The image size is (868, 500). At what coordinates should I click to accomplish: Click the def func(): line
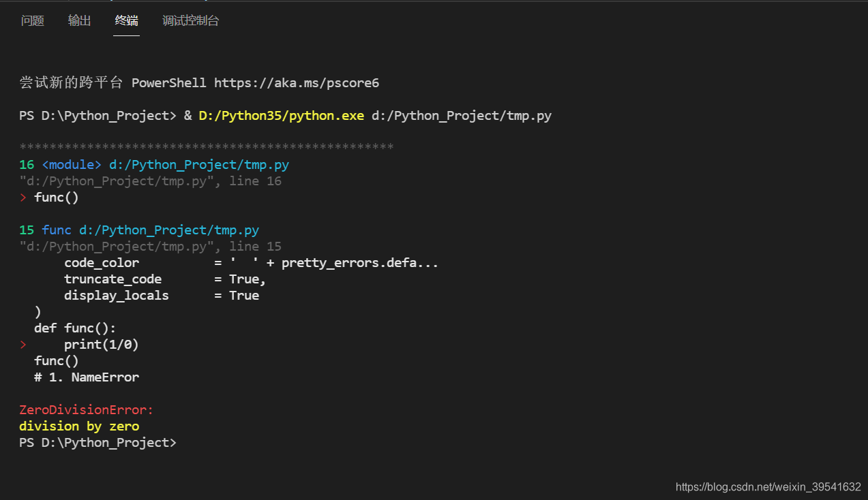pos(76,328)
